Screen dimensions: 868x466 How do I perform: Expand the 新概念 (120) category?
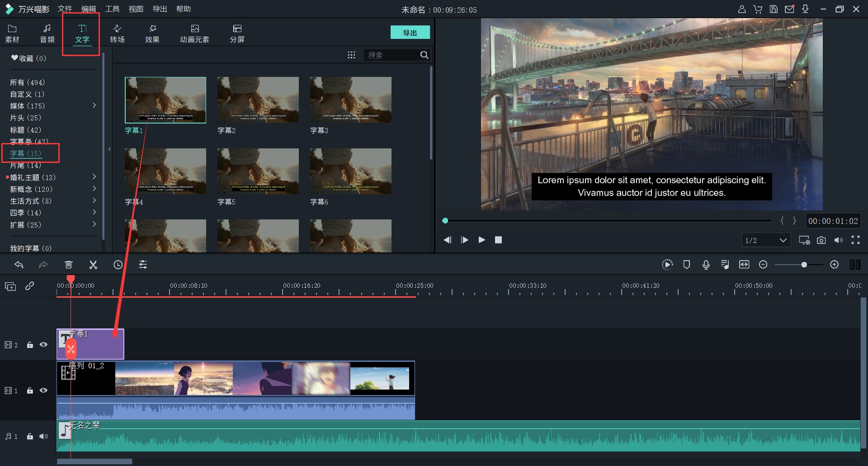94,189
